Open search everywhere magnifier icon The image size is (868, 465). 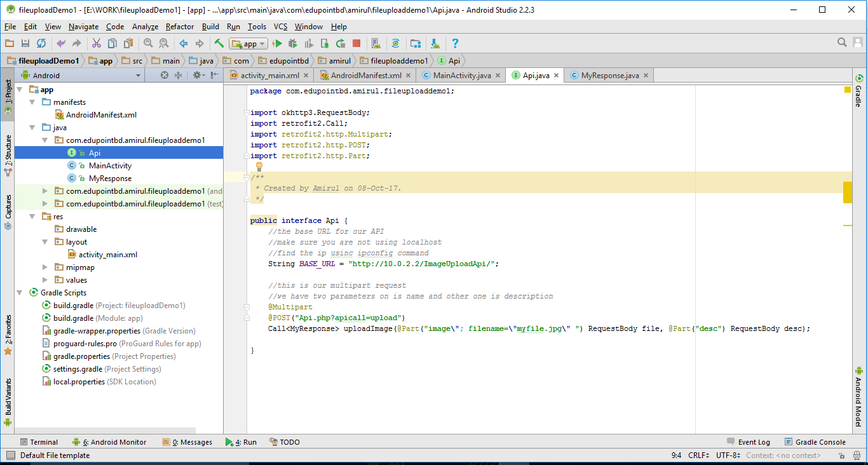(x=842, y=42)
